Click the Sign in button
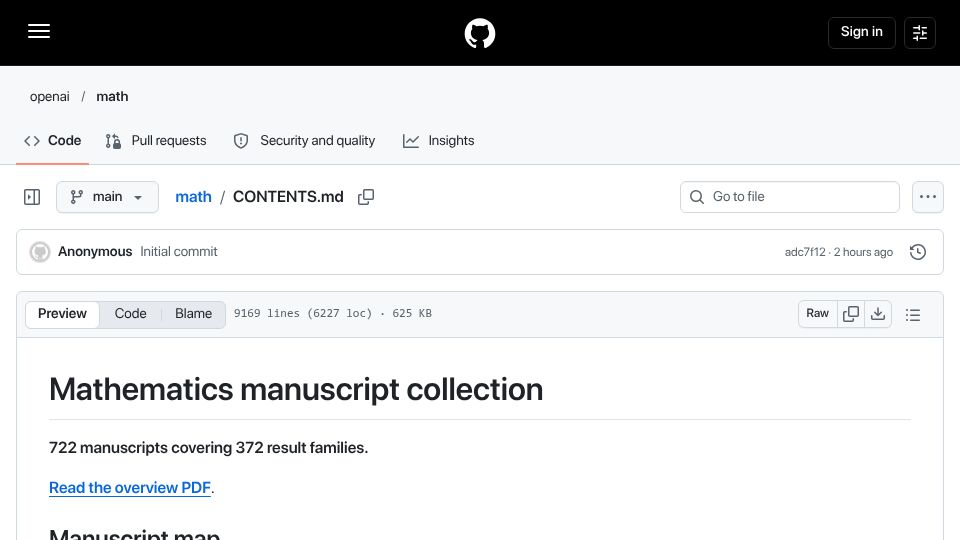Image resolution: width=960 pixels, height=540 pixels. coord(861,32)
